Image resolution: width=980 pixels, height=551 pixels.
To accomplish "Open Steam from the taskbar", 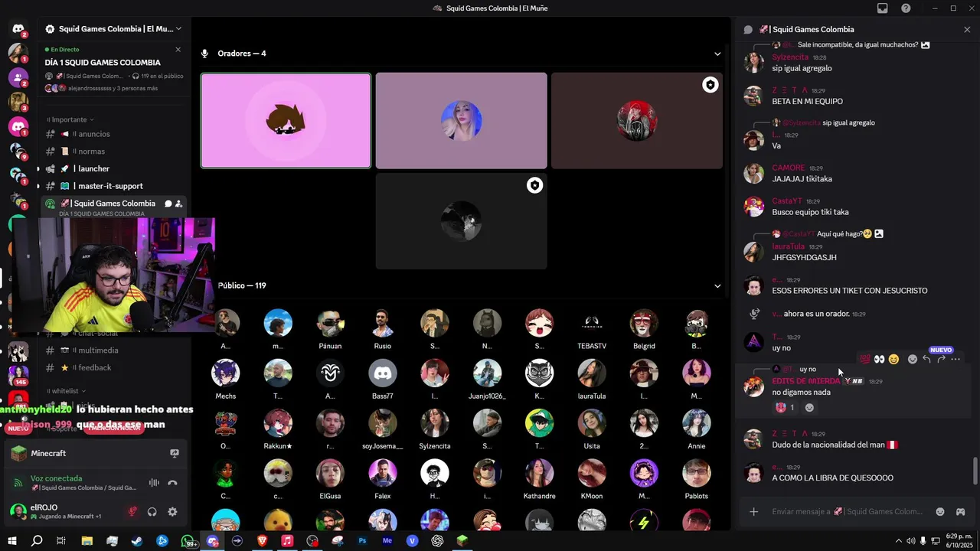I will (x=137, y=540).
